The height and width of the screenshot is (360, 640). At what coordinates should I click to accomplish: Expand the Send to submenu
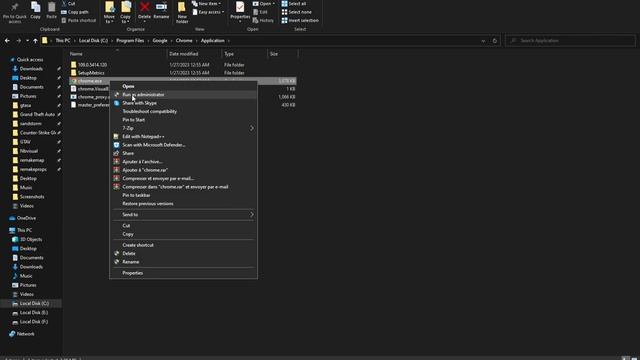point(183,215)
